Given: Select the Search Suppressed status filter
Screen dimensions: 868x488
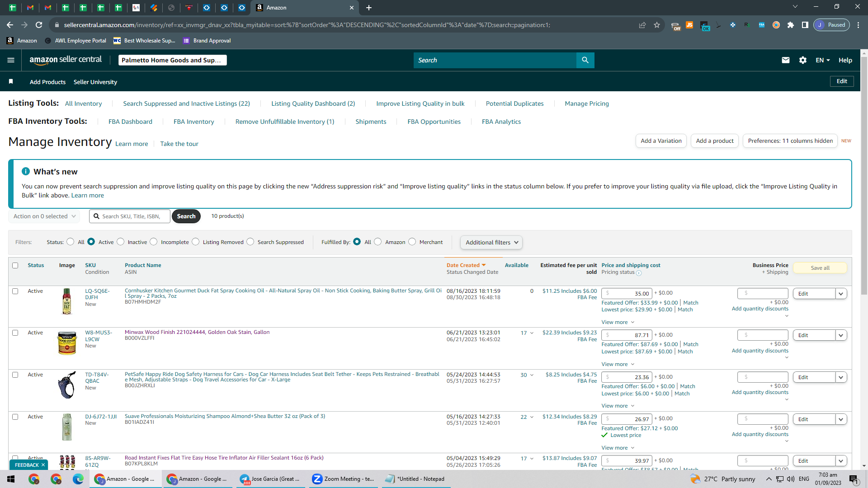Looking at the screenshot, I should (250, 242).
